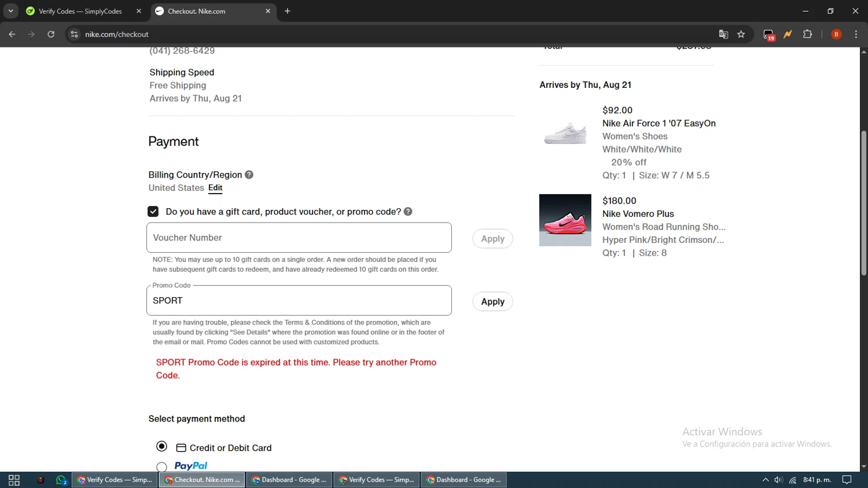Open the volume control in system tray
Screen dimensions: 868x488
point(779,480)
